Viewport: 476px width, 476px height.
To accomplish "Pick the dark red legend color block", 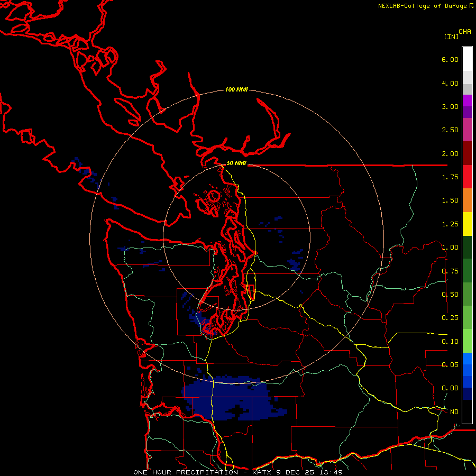I will [x=467, y=153].
